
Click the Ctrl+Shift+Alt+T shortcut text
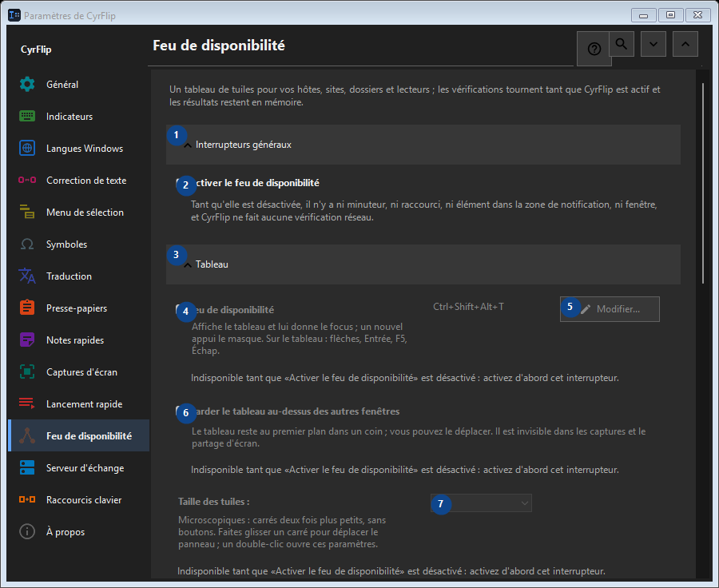(x=468, y=307)
